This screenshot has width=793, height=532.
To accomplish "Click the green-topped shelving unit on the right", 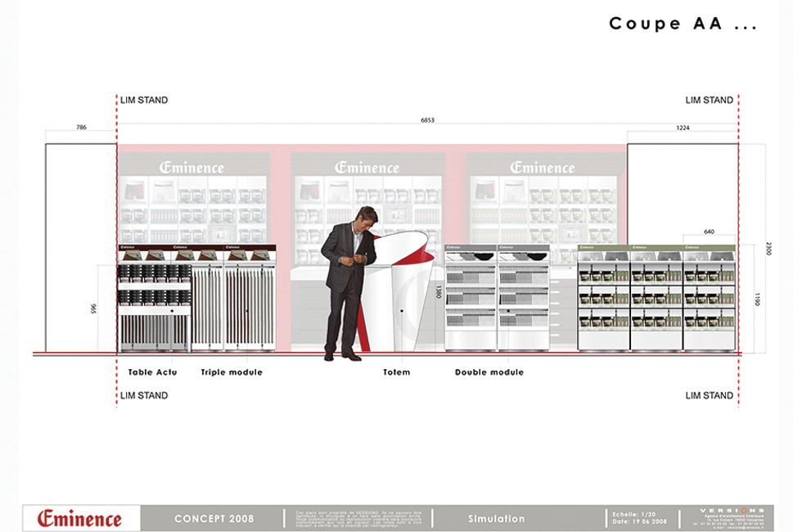I will 656,297.
